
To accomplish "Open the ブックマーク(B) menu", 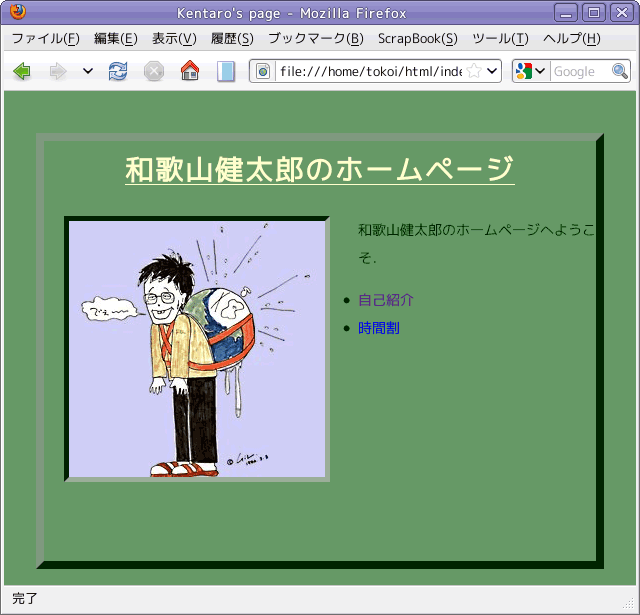I will pos(315,39).
